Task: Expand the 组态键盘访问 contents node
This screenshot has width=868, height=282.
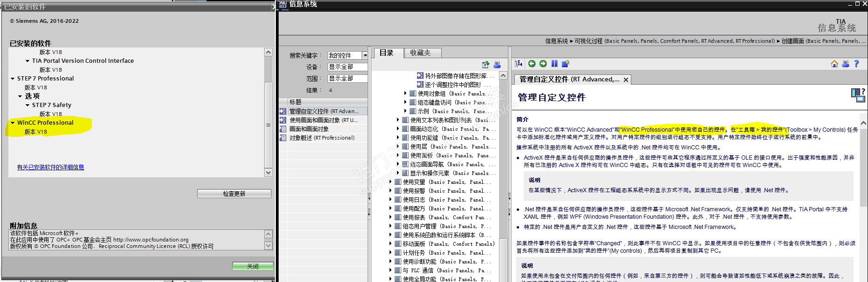Action: 405,102
